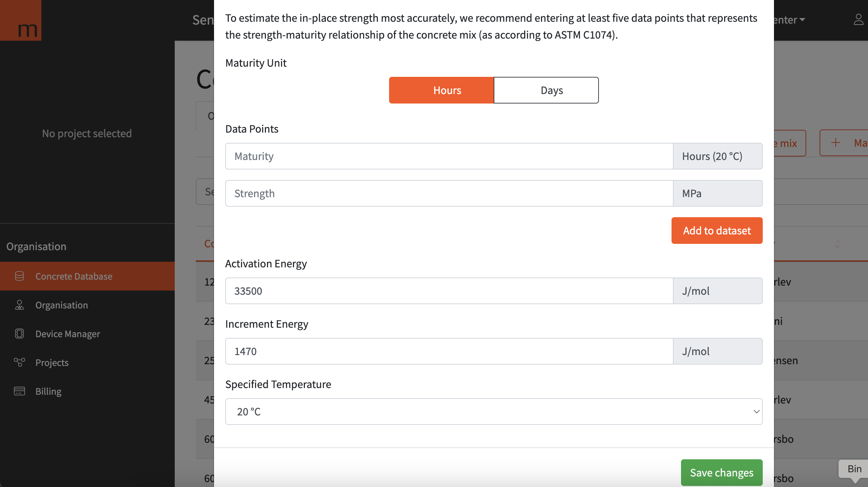Screen dimensions: 868x487
Task: Click the Organisation people icon
Action: [x=20, y=305]
